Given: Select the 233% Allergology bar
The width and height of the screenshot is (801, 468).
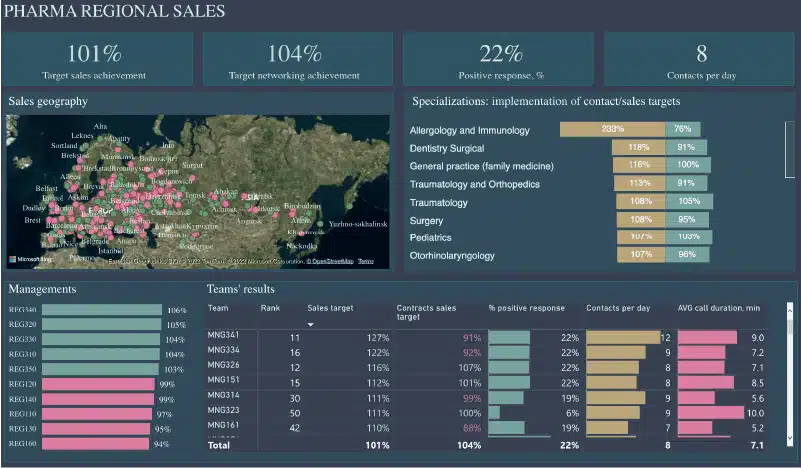Looking at the screenshot, I should click(x=612, y=129).
